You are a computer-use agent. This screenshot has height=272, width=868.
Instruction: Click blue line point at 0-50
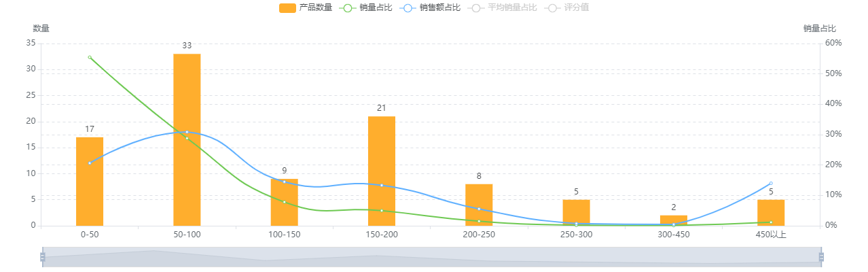coord(90,163)
